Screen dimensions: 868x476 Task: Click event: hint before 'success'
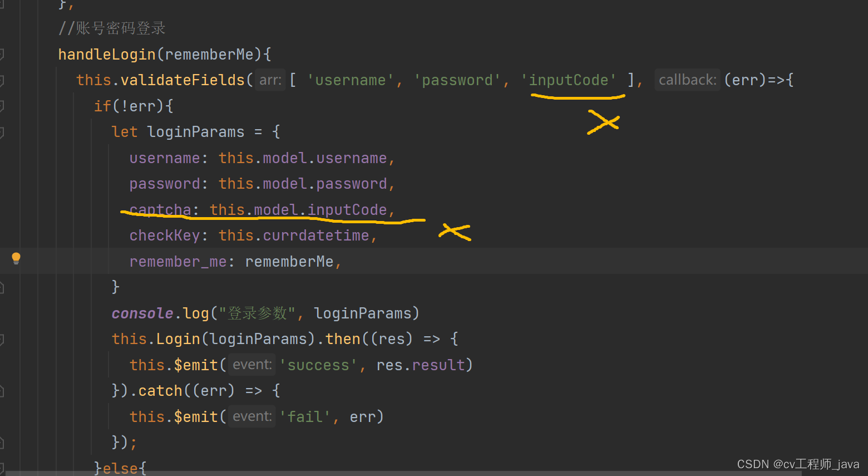(x=252, y=365)
